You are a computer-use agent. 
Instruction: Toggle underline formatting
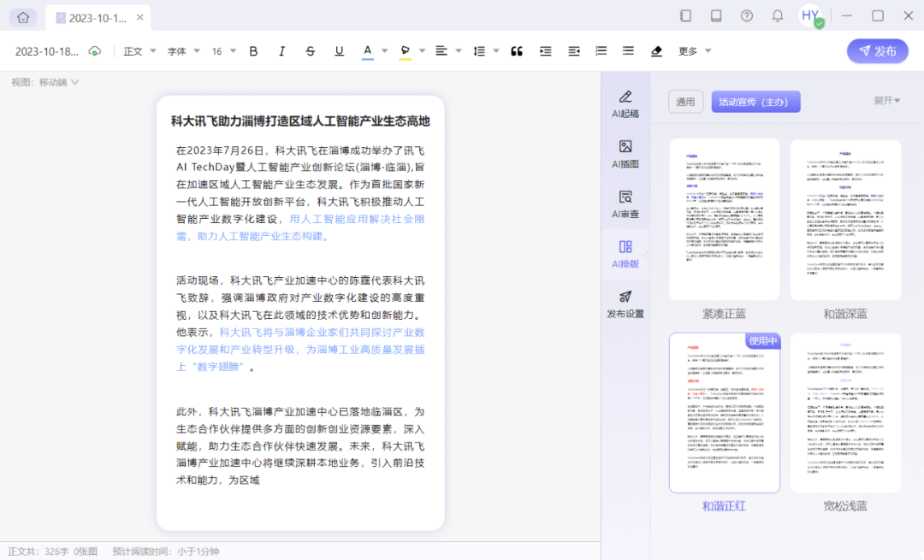339,50
